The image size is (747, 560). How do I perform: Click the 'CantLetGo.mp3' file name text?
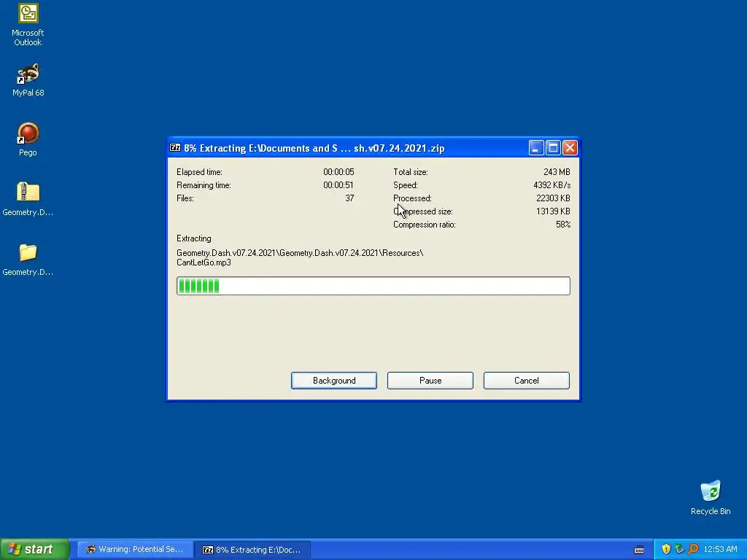coord(204,262)
